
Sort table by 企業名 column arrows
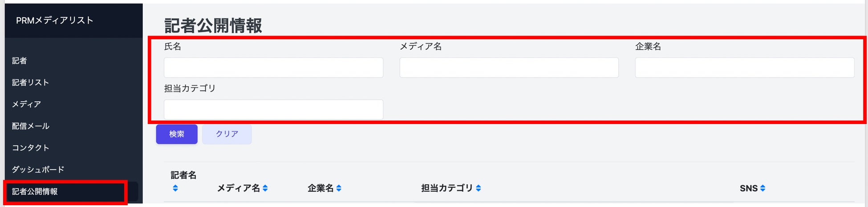339,188
